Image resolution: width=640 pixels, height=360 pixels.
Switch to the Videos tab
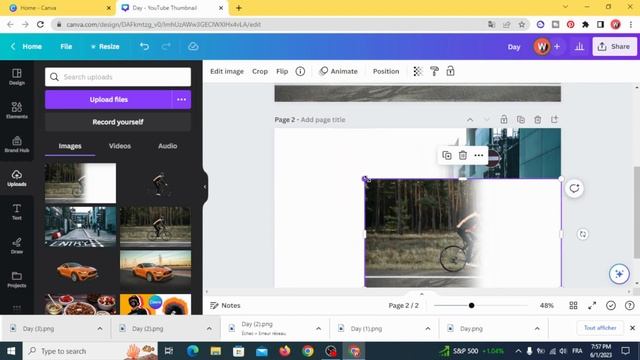coord(120,146)
